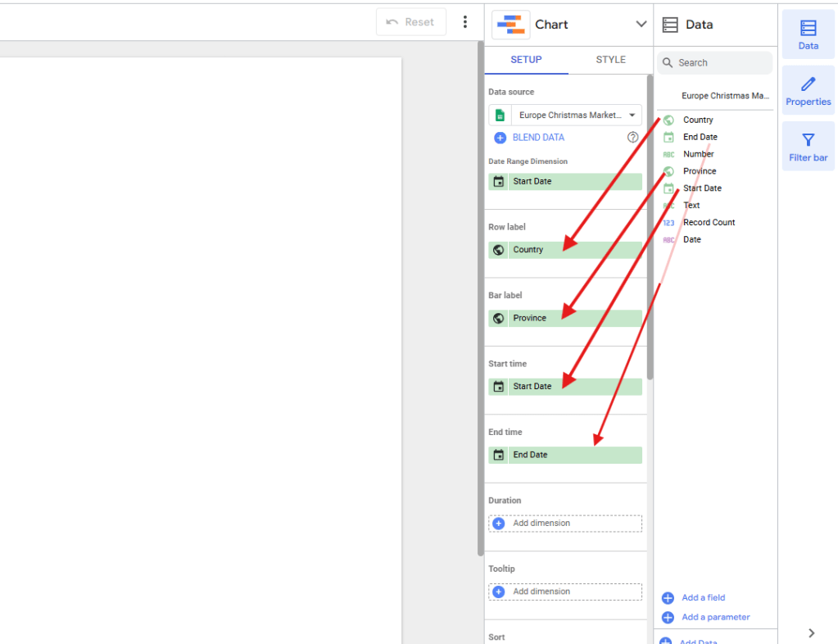Expand the Chart type dropdown chevron
838x644 pixels.
pyautogui.click(x=641, y=25)
